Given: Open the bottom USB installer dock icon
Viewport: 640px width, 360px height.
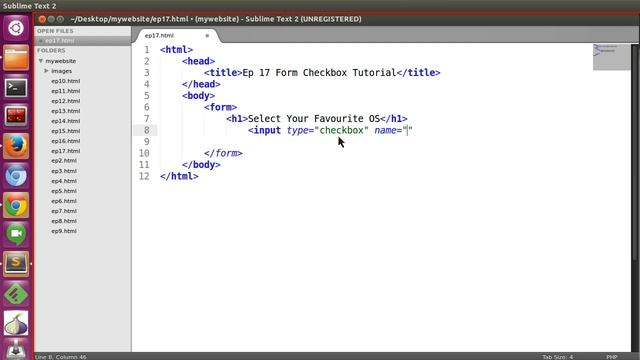Looking at the screenshot, I should [16, 350].
